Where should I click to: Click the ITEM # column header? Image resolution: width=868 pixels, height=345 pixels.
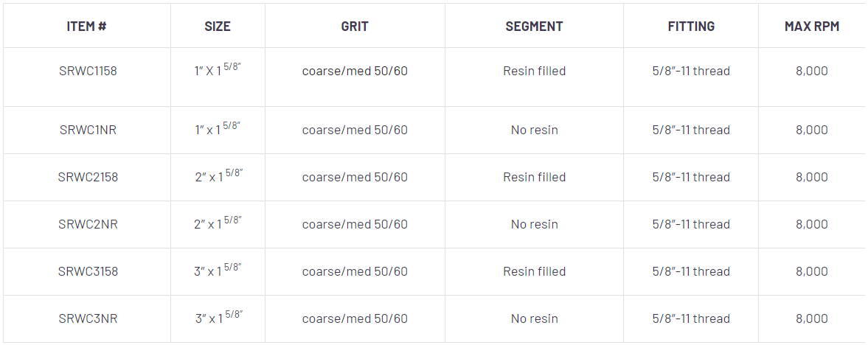click(x=87, y=27)
